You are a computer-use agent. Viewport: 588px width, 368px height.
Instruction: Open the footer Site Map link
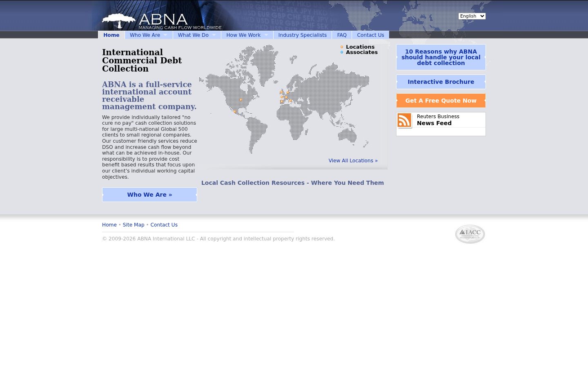(x=134, y=225)
